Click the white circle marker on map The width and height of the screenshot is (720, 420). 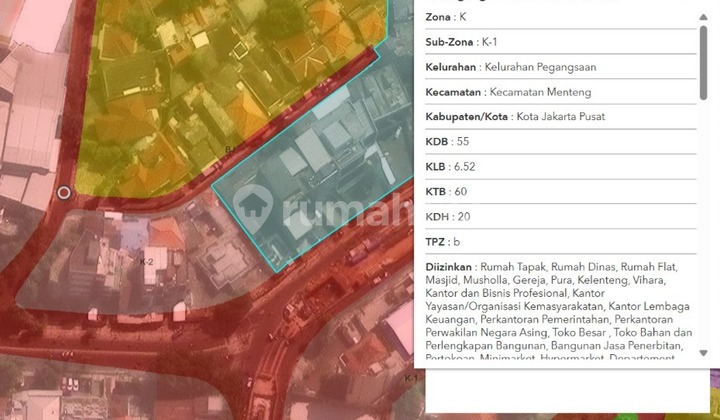(x=65, y=192)
